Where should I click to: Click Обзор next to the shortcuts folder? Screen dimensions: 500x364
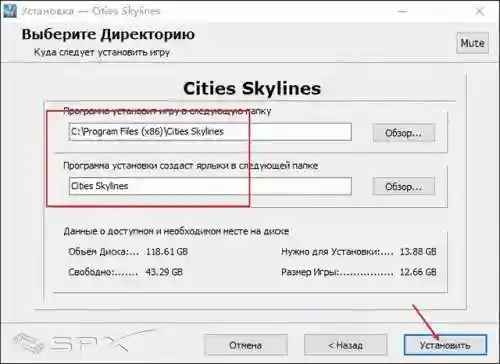(x=404, y=186)
